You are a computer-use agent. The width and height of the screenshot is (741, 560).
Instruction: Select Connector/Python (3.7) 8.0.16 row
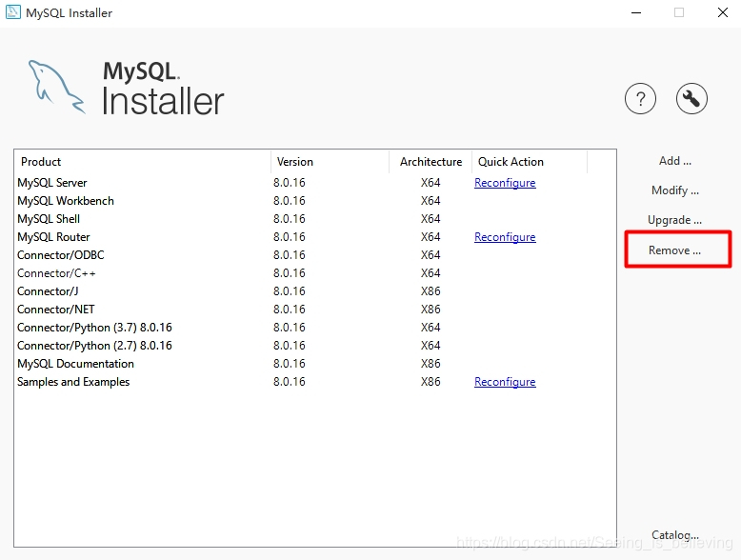[314, 328]
